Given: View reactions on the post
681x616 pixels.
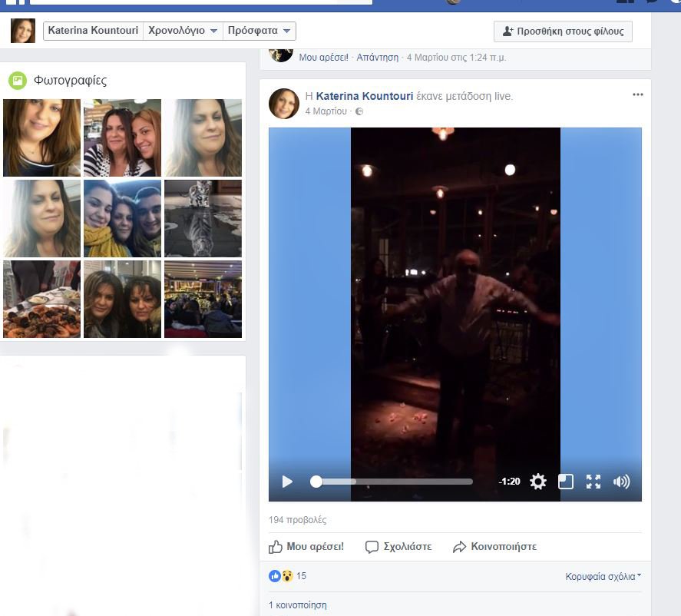Looking at the screenshot, I should click(x=287, y=576).
